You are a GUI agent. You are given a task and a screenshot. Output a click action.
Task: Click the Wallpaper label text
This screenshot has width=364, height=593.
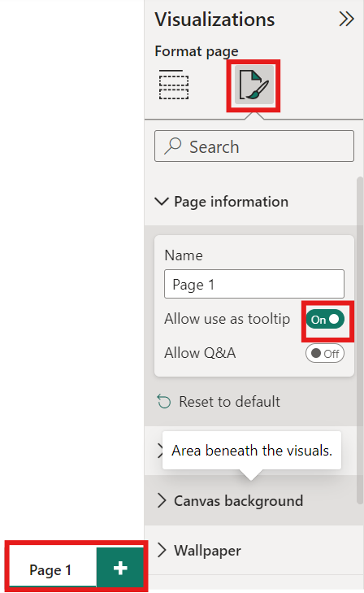tap(207, 551)
